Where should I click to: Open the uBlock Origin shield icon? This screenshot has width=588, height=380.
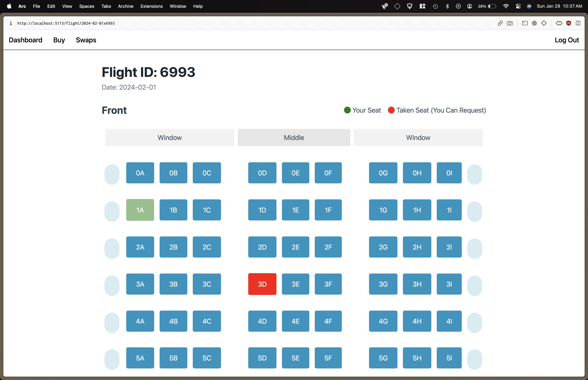pos(568,23)
